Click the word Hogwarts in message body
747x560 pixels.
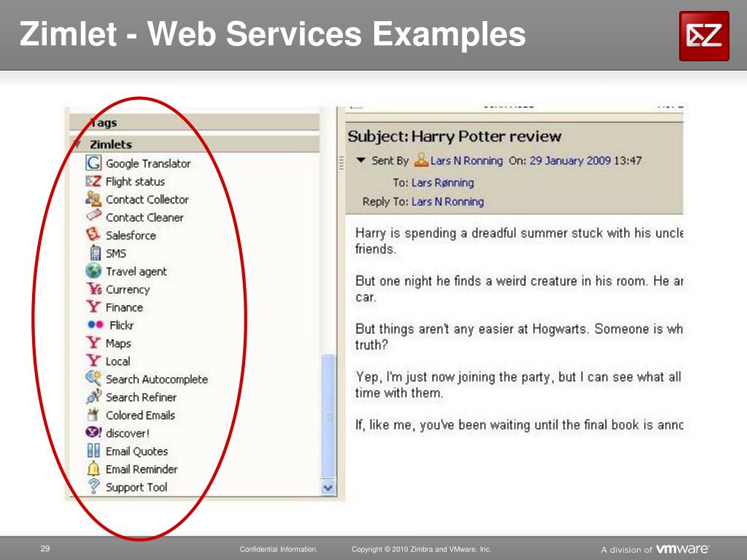point(559,329)
